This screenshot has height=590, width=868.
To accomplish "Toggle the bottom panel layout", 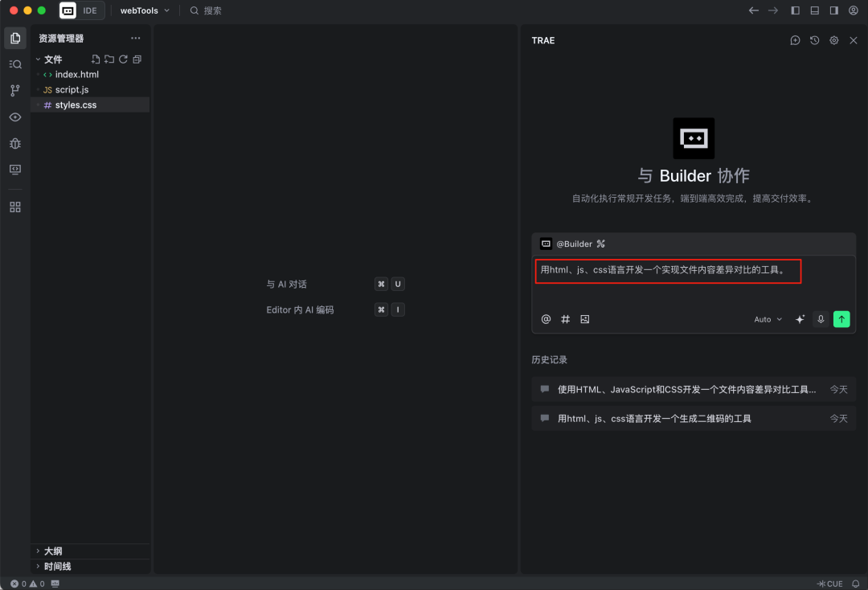I will click(x=814, y=10).
